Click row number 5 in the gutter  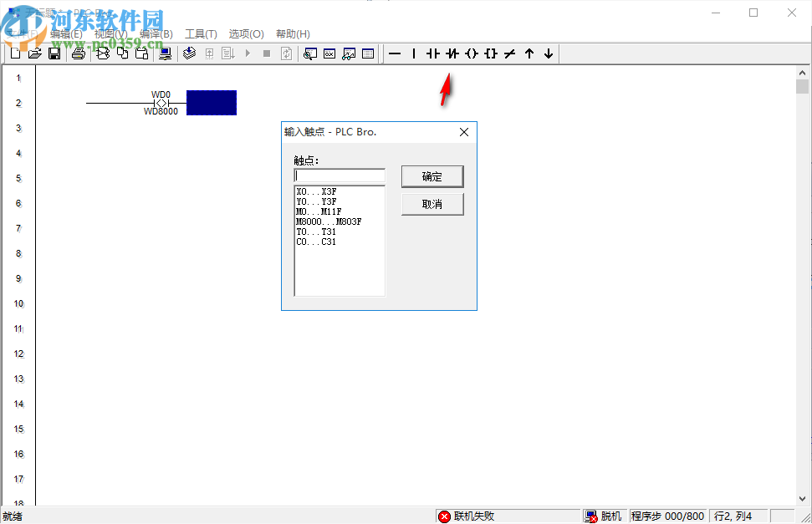[x=18, y=179]
